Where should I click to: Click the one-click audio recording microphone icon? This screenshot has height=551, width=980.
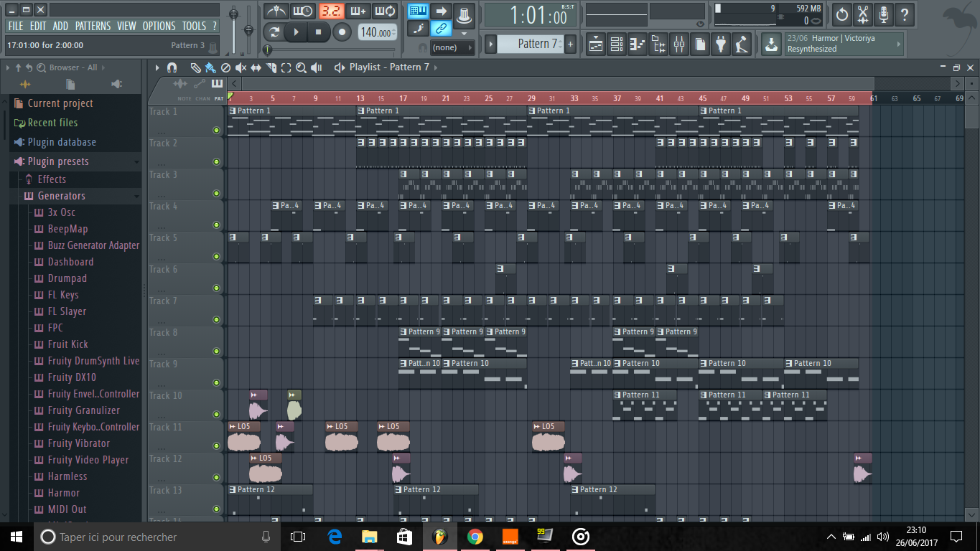[x=884, y=14]
